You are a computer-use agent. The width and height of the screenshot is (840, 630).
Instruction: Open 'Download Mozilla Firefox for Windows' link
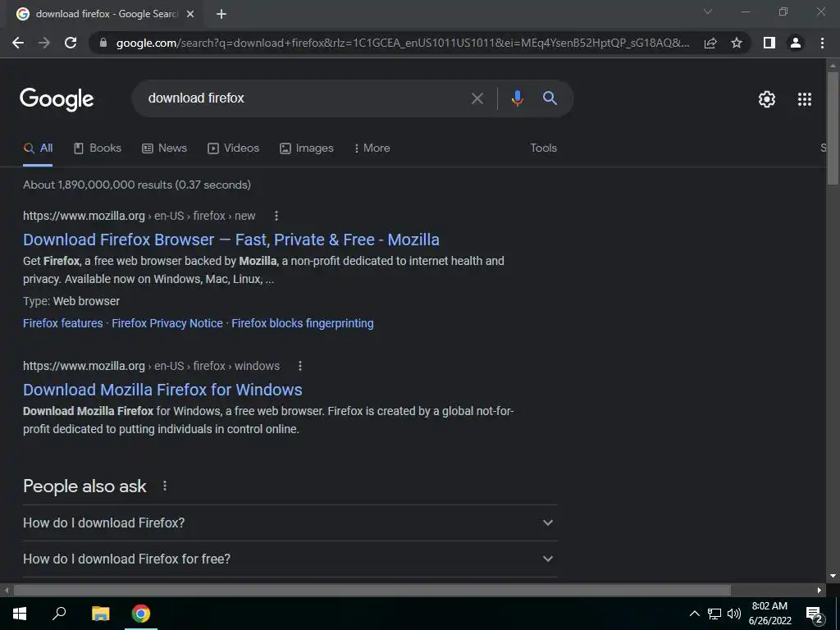(x=162, y=390)
